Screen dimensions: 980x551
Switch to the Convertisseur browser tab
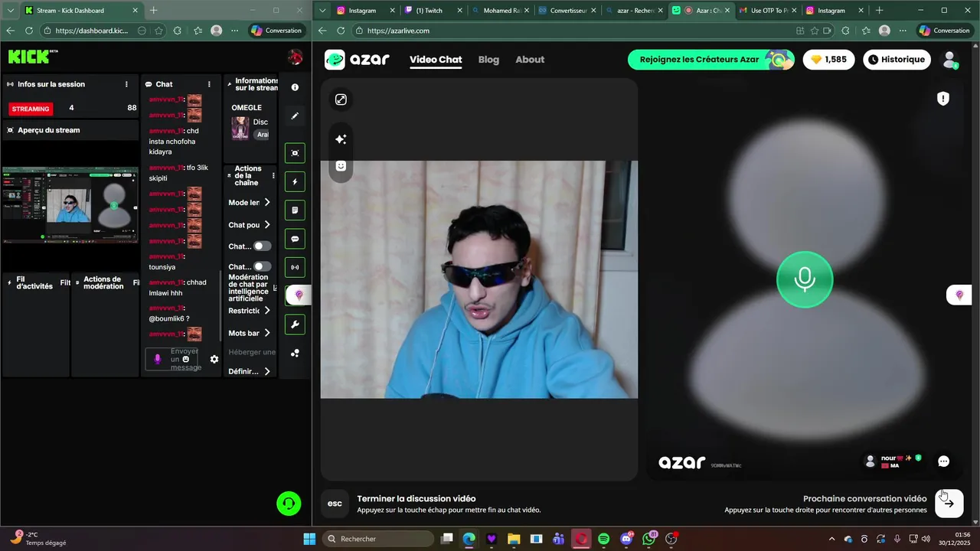pos(567,11)
